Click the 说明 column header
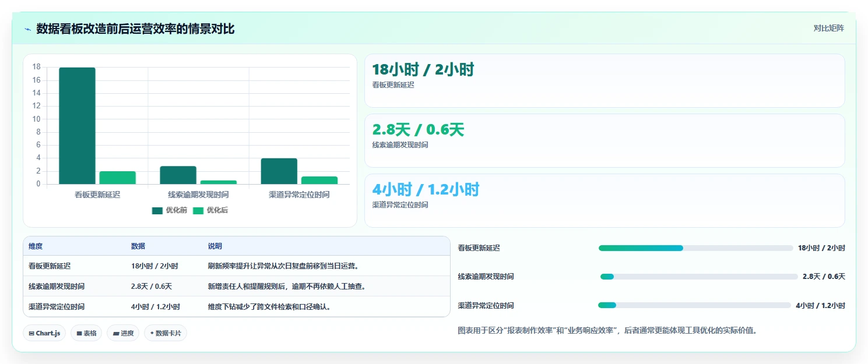Viewport: 868px width, 364px height. tap(215, 246)
